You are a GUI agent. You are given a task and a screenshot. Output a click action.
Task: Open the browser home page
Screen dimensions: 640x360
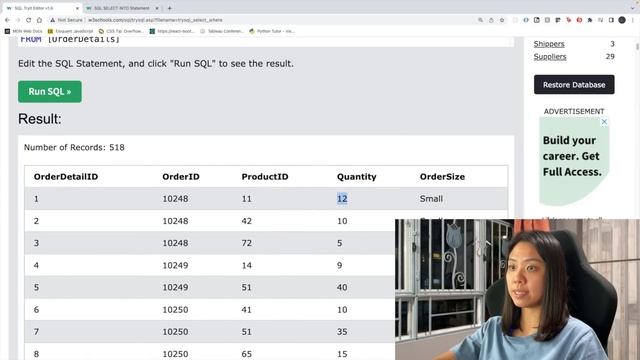39,20
